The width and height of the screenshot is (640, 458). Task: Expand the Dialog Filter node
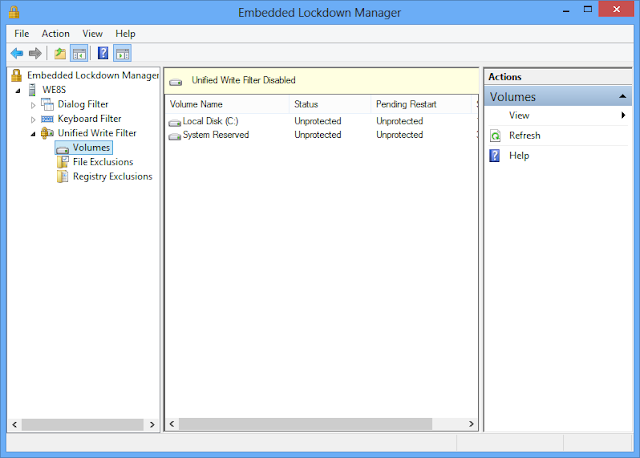(33, 105)
